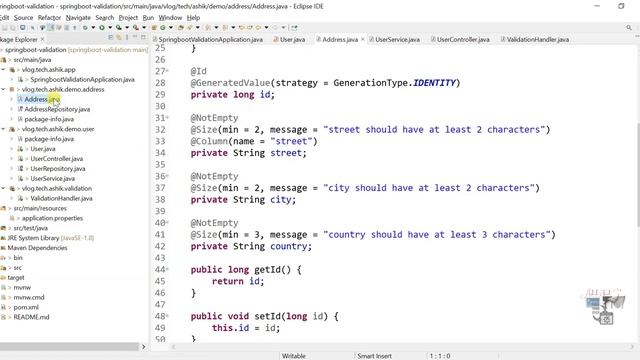Image resolution: width=640 pixels, height=360 pixels.
Task: Fold the code block at line 27
Action: 167,71
